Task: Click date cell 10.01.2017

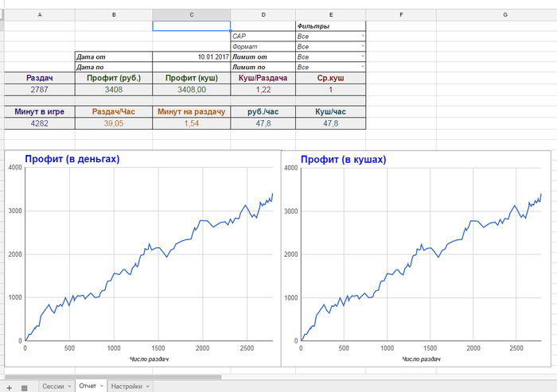Action: click(x=192, y=56)
